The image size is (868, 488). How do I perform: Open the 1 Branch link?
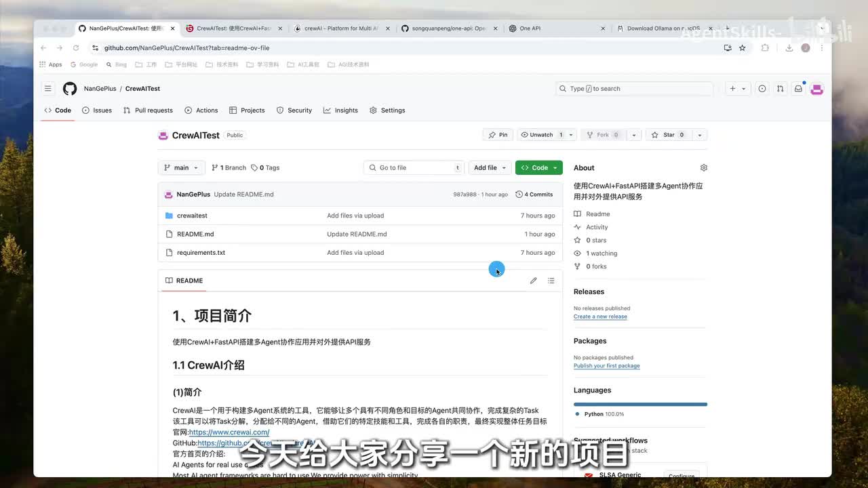(229, 167)
